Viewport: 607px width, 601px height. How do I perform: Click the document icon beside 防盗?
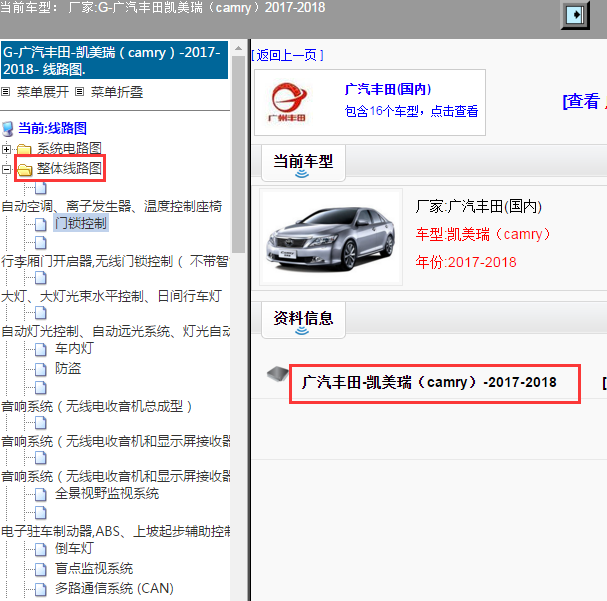click(x=41, y=369)
